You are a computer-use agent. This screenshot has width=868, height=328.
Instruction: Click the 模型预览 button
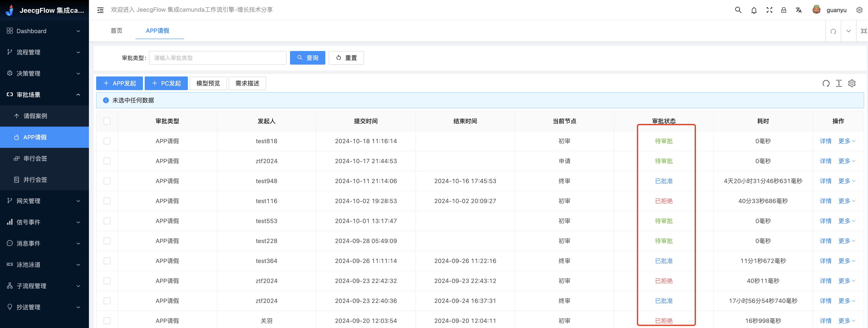tap(208, 83)
